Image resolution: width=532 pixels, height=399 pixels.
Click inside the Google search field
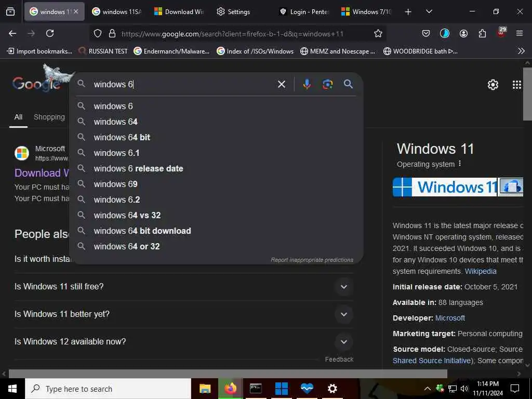point(183,84)
